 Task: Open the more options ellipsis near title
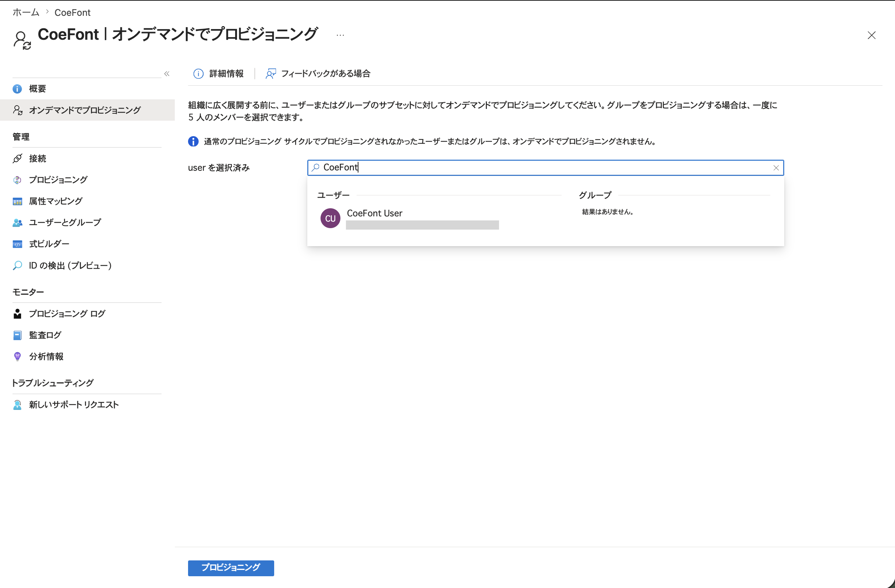click(x=340, y=35)
